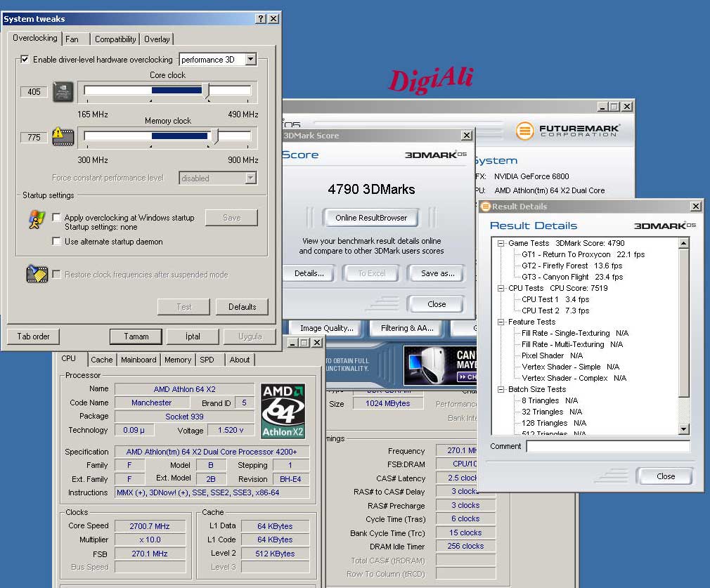Screen dimensions: 710x588
Task: Click the Defaults button in System tweaks
Action: pyautogui.click(x=243, y=307)
